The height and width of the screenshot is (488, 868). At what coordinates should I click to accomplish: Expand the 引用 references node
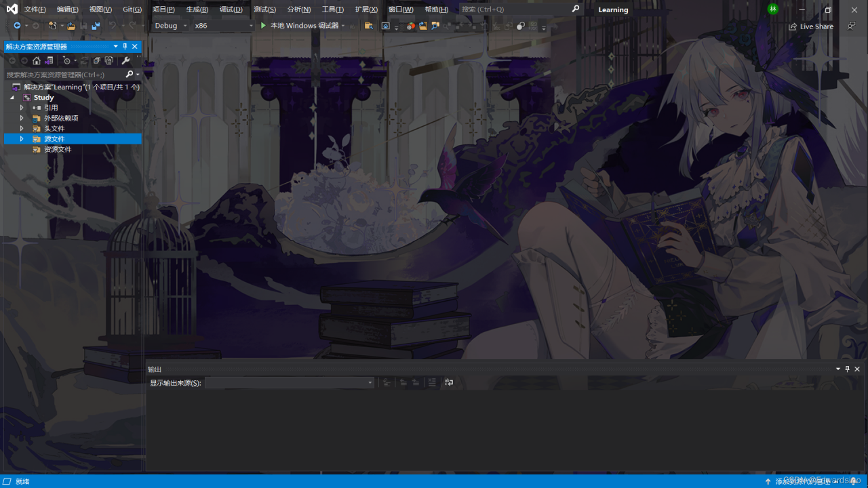22,108
